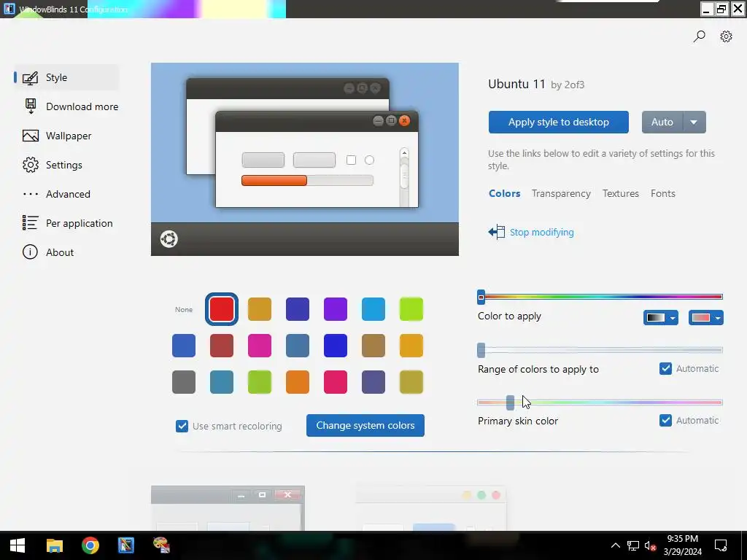Launch Chrome from the taskbar
The width and height of the screenshot is (747, 560).
pos(90,545)
